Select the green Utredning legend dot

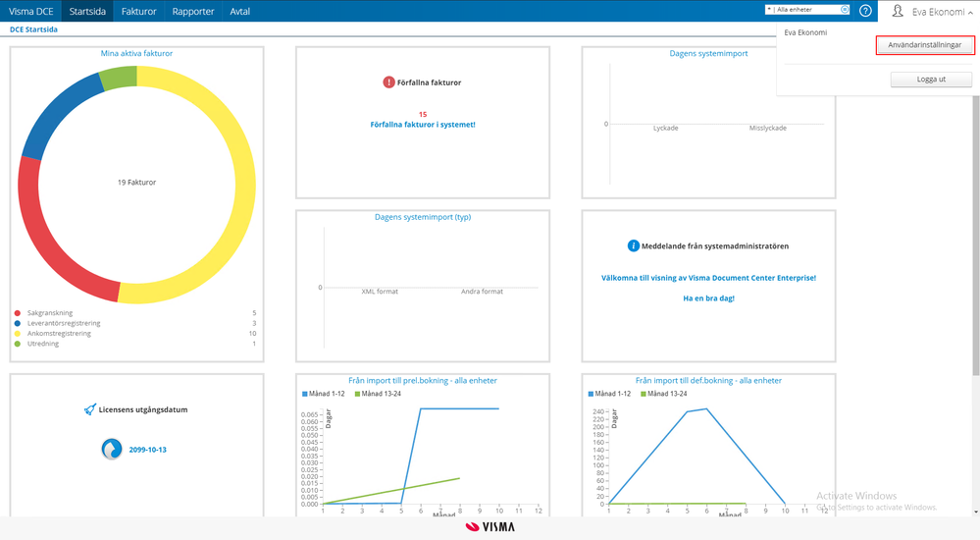(18, 344)
